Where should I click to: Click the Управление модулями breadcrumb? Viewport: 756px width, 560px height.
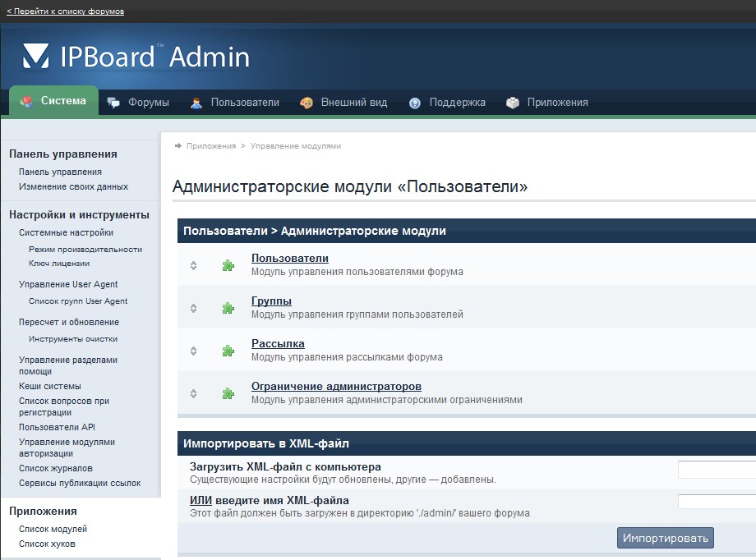pyautogui.click(x=296, y=146)
